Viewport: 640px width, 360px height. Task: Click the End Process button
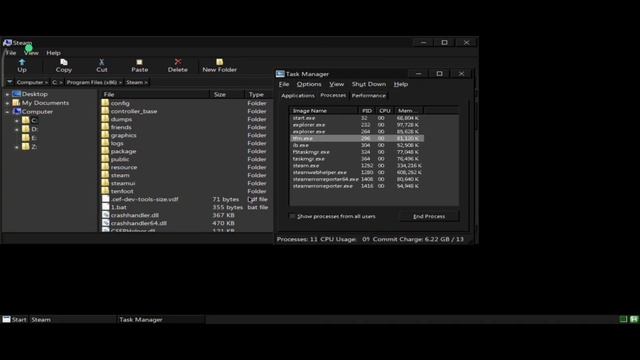click(x=429, y=216)
